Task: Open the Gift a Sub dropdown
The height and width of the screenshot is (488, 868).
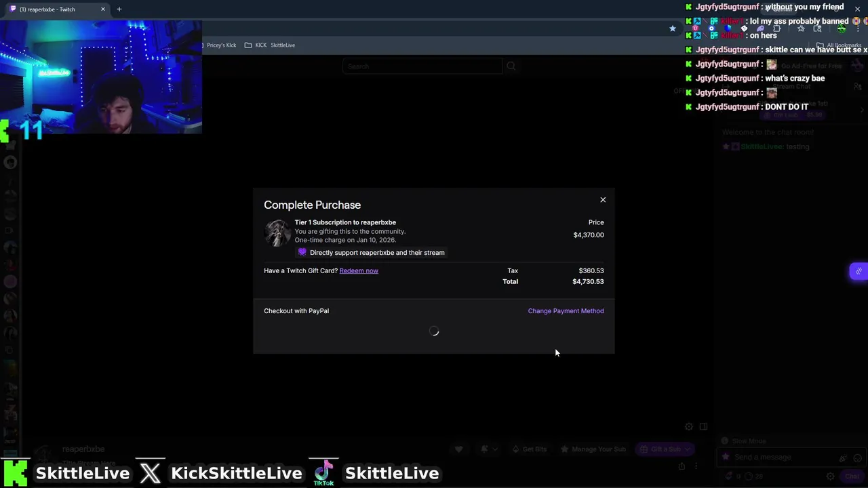Action: [x=665, y=449]
